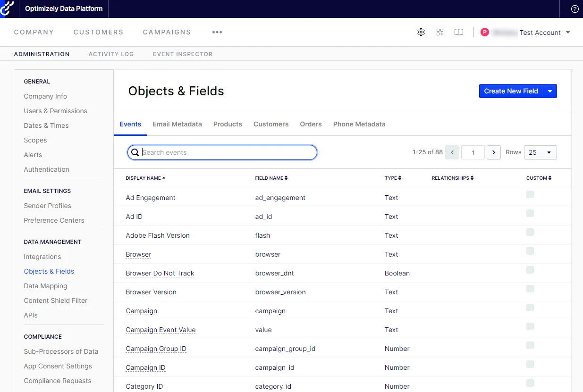The height and width of the screenshot is (392, 583).
Task: Open Compliance Requests page
Action: click(x=58, y=381)
